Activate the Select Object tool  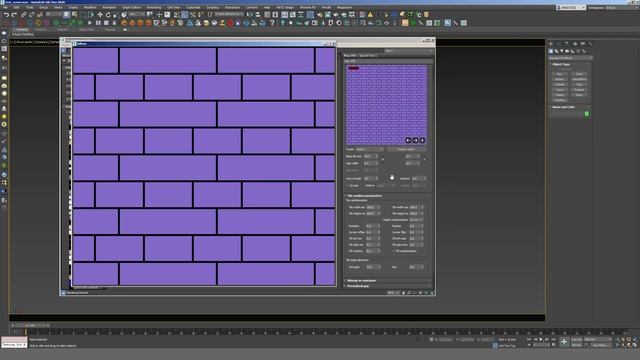tap(67, 15)
